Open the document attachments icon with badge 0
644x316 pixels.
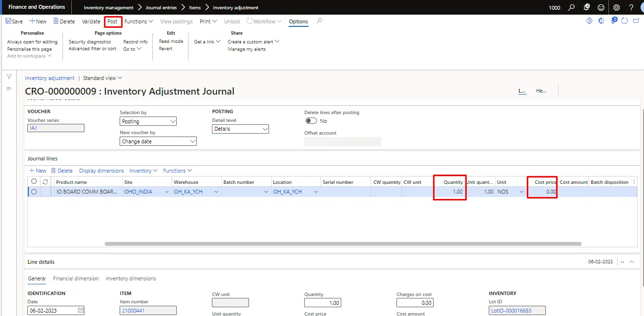tap(614, 20)
